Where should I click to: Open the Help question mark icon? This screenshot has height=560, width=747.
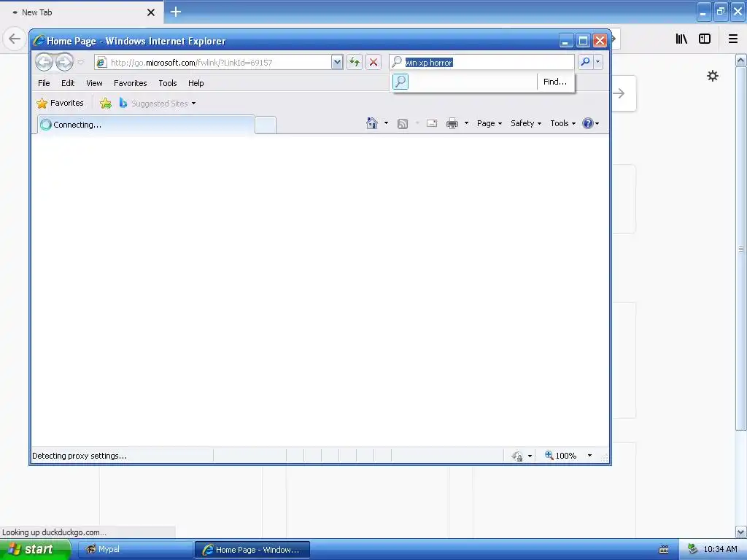[588, 123]
